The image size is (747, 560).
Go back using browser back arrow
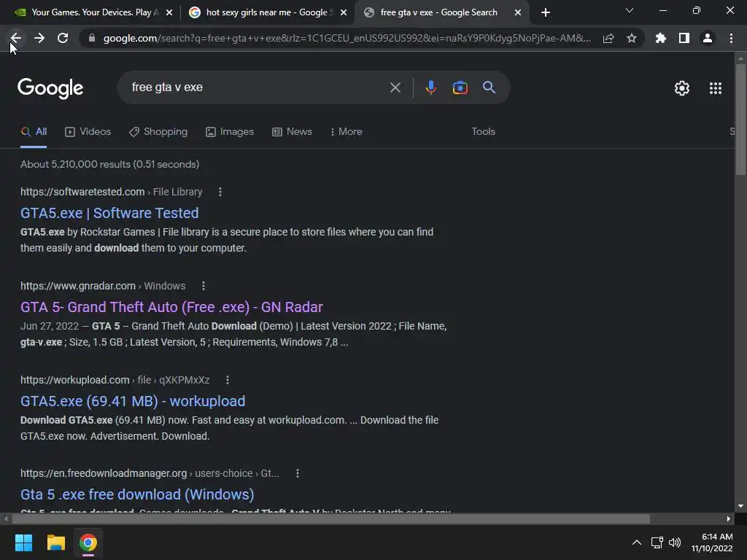tap(16, 38)
